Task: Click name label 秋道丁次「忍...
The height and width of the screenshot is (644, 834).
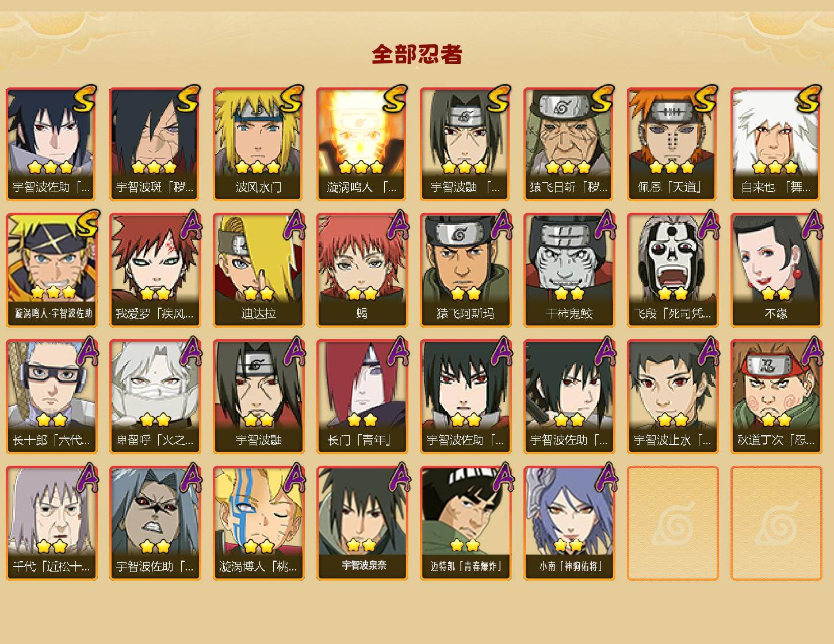Action: [776, 440]
